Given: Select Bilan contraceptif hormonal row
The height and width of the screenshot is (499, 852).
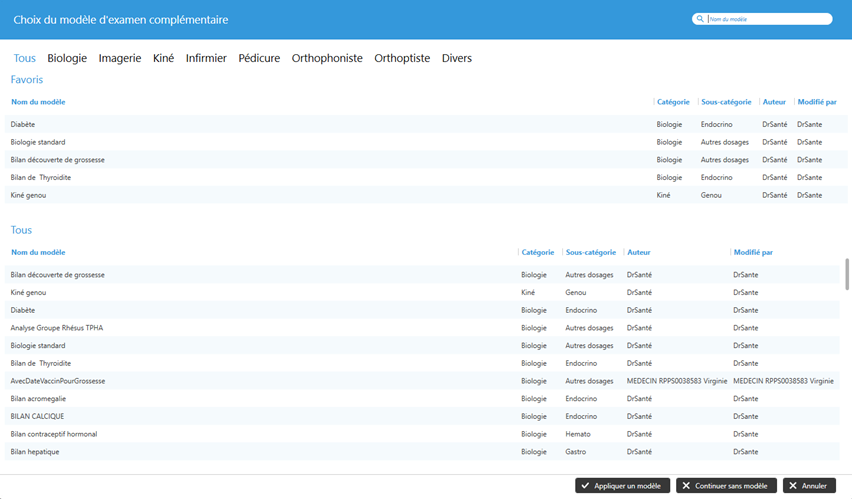Looking at the screenshot, I should (54, 434).
